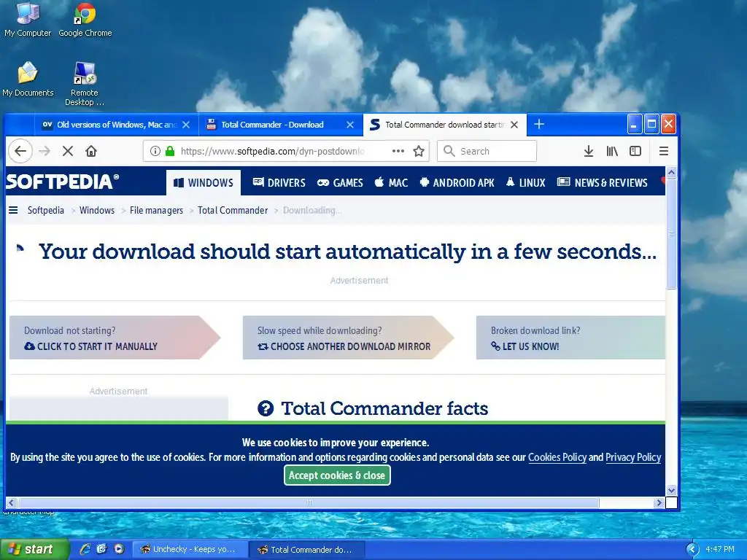Image resolution: width=747 pixels, height=560 pixels.
Task: Click the question mark icon by Total Commander facts
Action: tap(266, 408)
